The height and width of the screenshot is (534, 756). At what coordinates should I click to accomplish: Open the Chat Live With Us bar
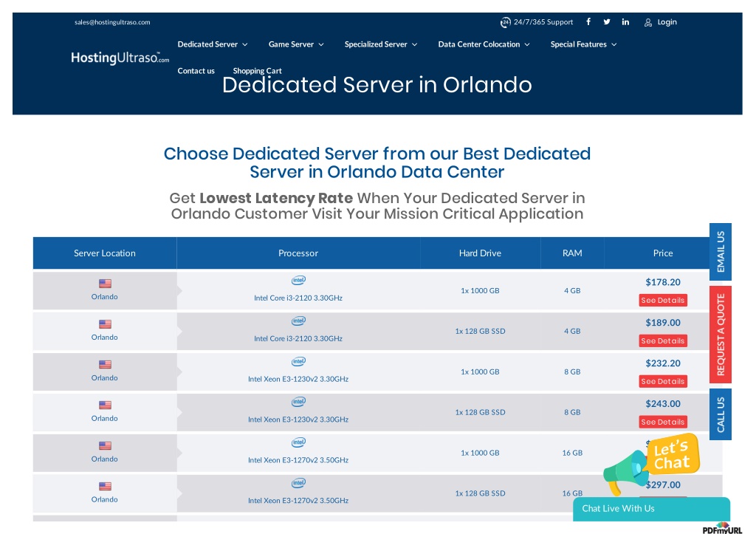tap(651, 509)
